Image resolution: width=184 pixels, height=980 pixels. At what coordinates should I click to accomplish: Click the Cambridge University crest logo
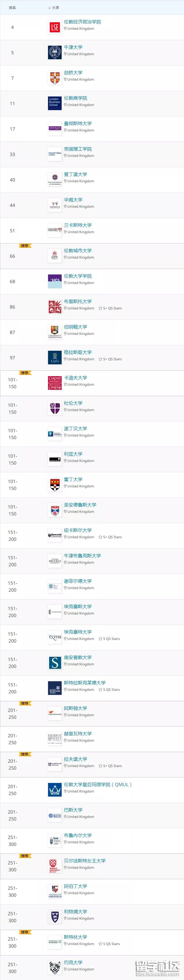click(x=55, y=78)
